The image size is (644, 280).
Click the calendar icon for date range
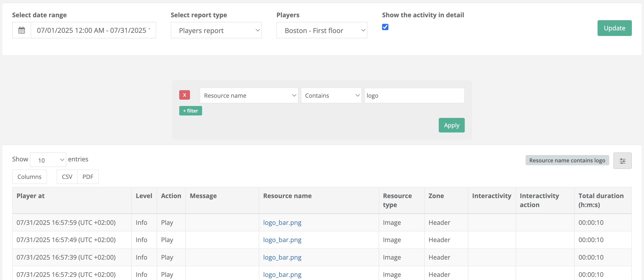pyautogui.click(x=21, y=30)
